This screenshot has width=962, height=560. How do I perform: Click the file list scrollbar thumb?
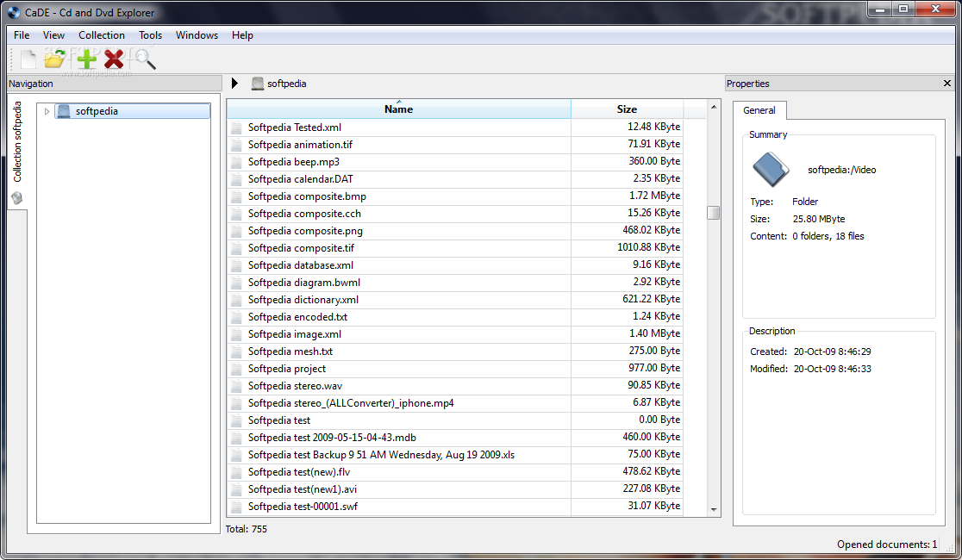click(713, 212)
